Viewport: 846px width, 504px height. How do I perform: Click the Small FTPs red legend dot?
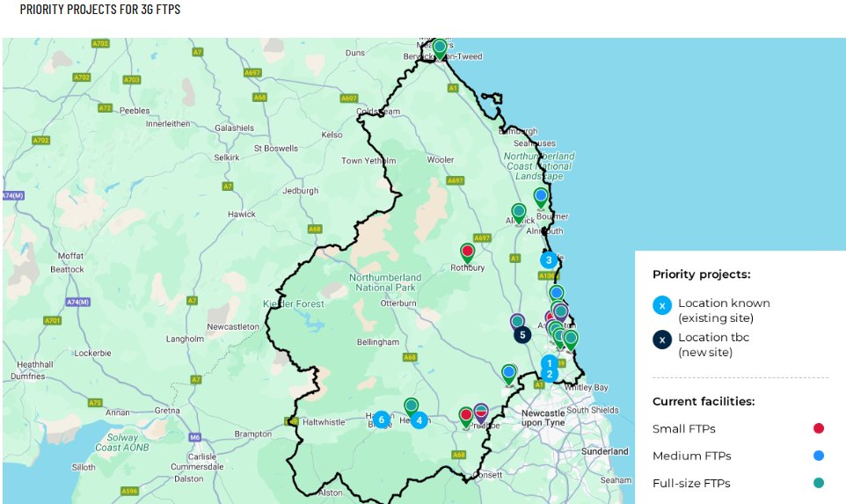(819, 428)
